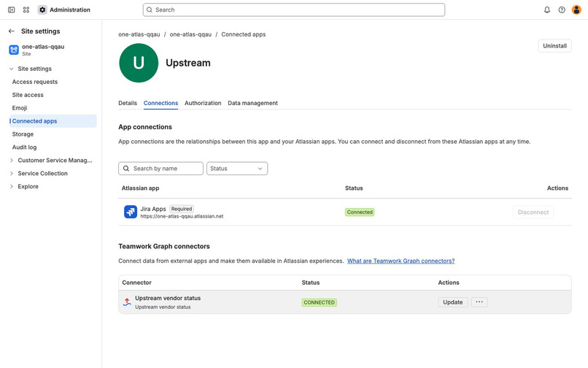Click the Atlassian app column header
This screenshot has width=588, height=368.
click(x=140, y=188)
